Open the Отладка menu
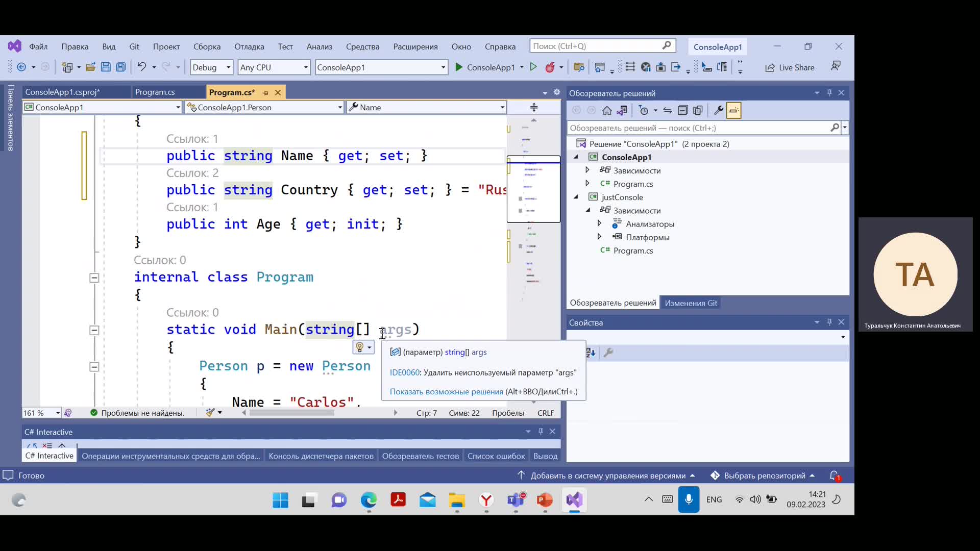980x551 pixels. (249, 46)
